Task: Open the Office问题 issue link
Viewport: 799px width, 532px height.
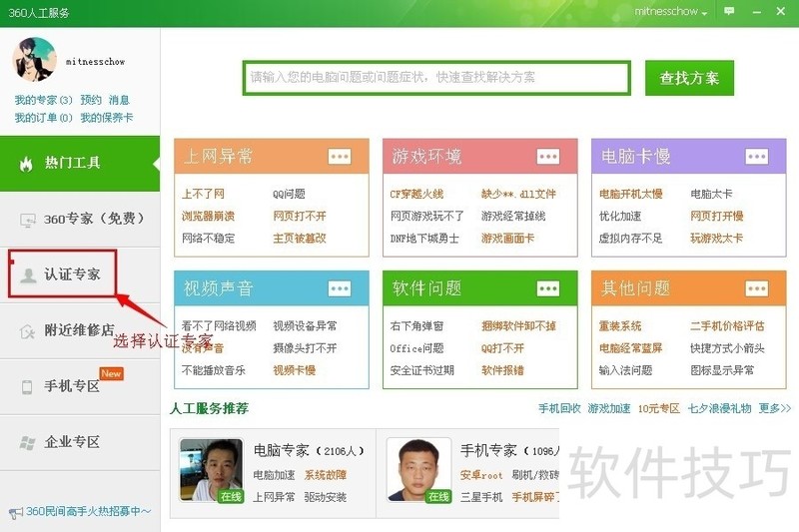Action: tap(416, 348)
